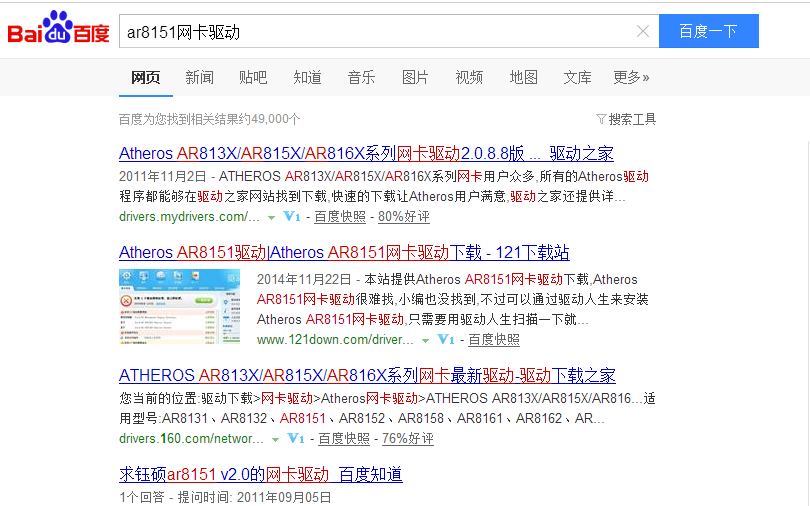Open 百度快照 for the 121down result
Image resolution: width=810 pixels, height=506 pixels.
pyautogui.click(x=494, y=340)
